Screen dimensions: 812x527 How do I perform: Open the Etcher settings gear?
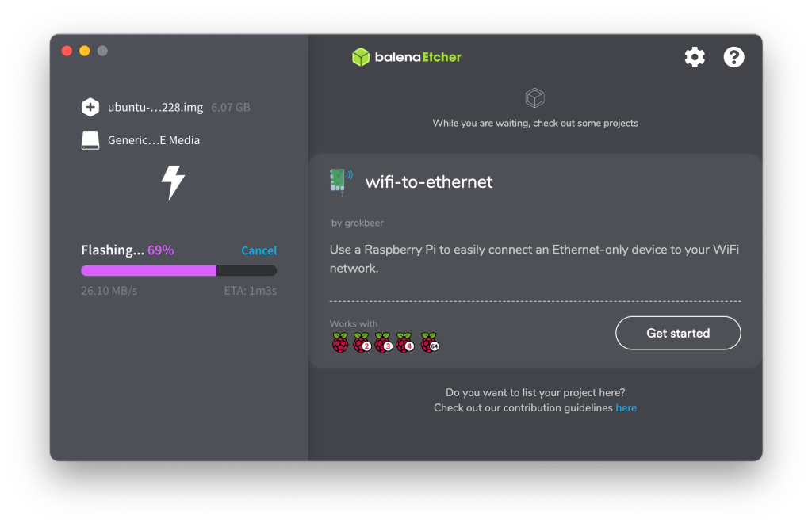point(695,57)
